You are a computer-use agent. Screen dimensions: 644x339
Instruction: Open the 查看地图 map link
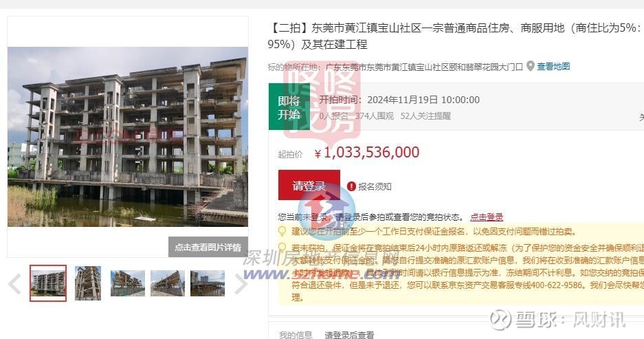553,66
